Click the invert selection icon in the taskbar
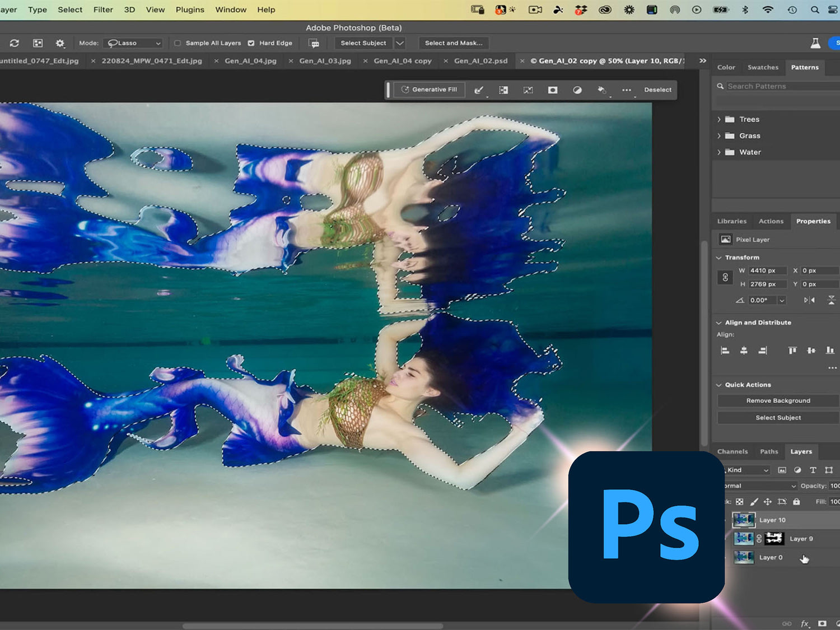This screenshot has width=840, height=630. [528, 90]
